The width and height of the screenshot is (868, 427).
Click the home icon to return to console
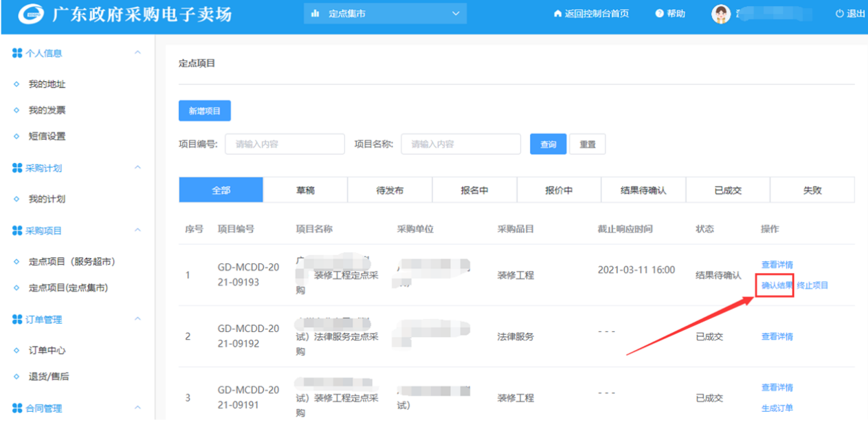click(557, 14)
